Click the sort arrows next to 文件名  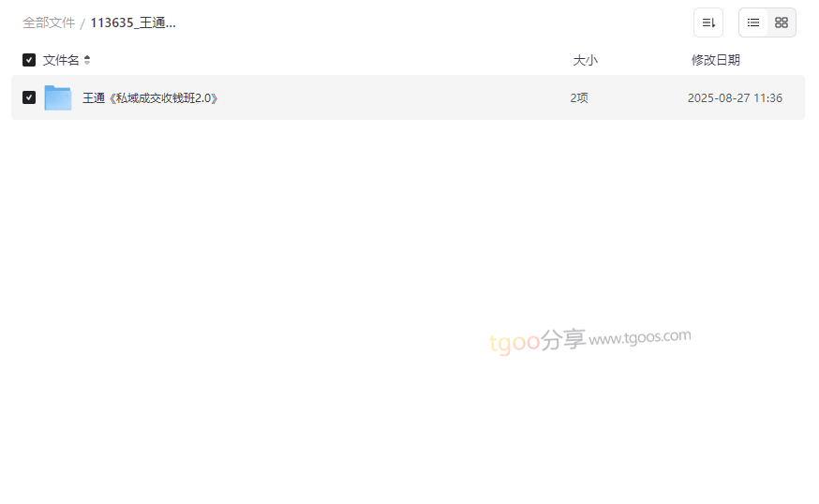[87, 60]
